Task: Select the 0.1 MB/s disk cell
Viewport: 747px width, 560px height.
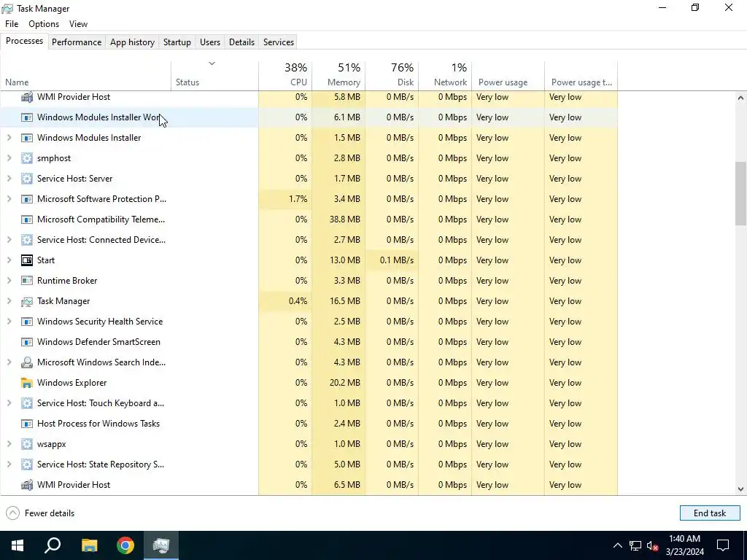Action: (x=392, y=260)
